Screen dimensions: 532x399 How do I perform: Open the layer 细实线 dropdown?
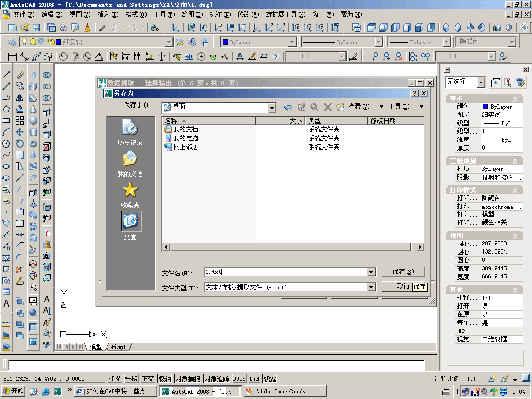pos(169,42)
